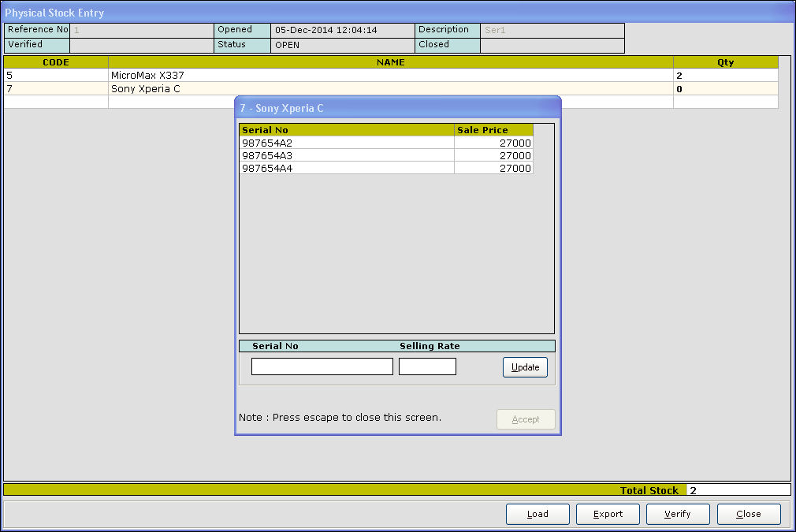Click Qty value 2 for MicroMax X337

725,75
